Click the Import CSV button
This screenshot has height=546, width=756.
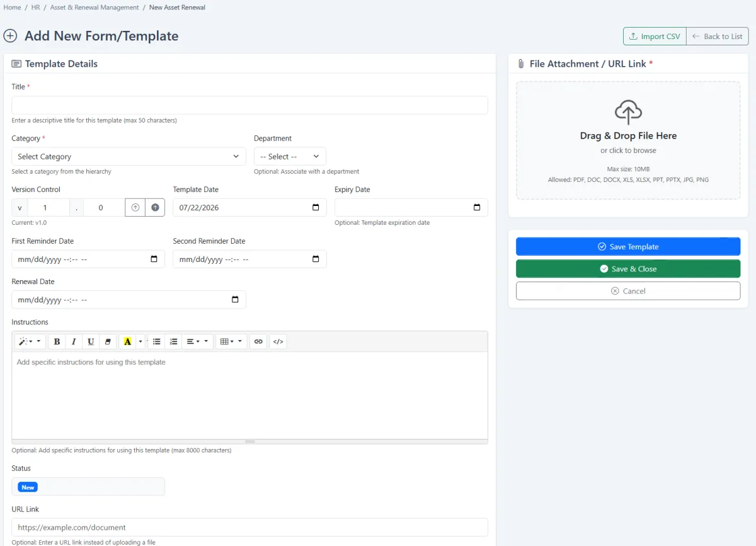click(x=655, y=37)
